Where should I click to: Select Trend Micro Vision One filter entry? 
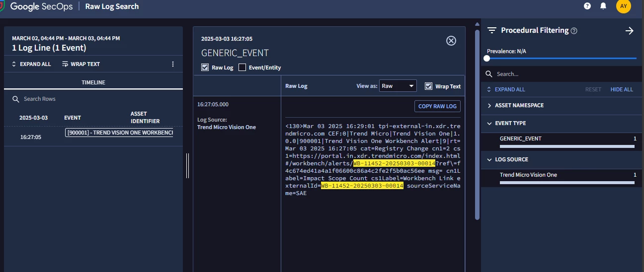tap(567, 177)
